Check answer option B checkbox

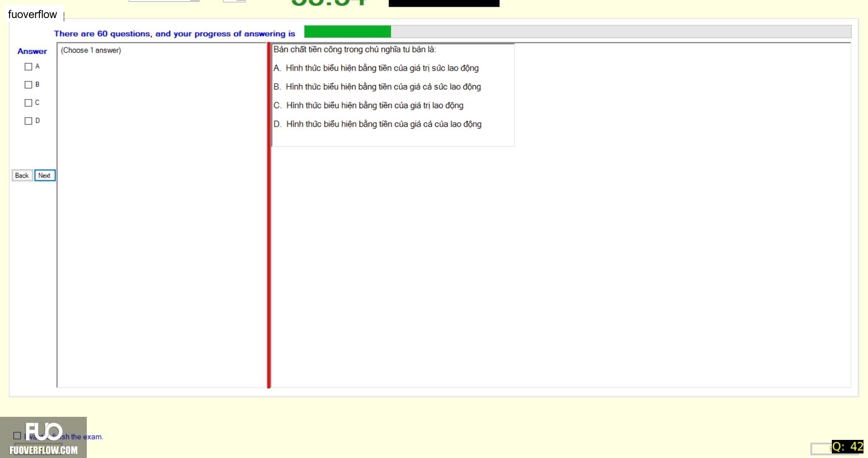28,85
